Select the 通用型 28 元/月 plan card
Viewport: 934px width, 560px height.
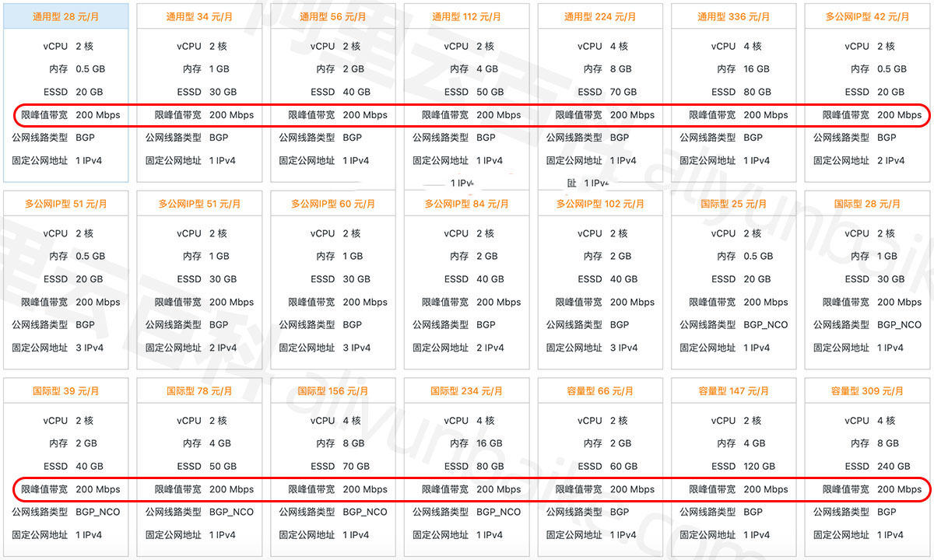click(x=66, y=93)
